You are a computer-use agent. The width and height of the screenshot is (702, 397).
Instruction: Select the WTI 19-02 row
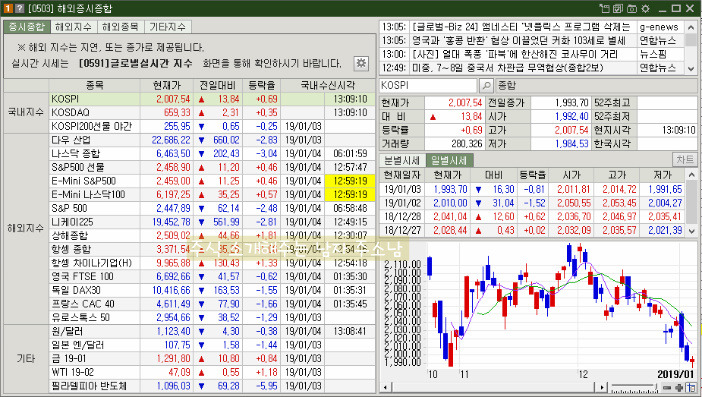click(212, 372)
